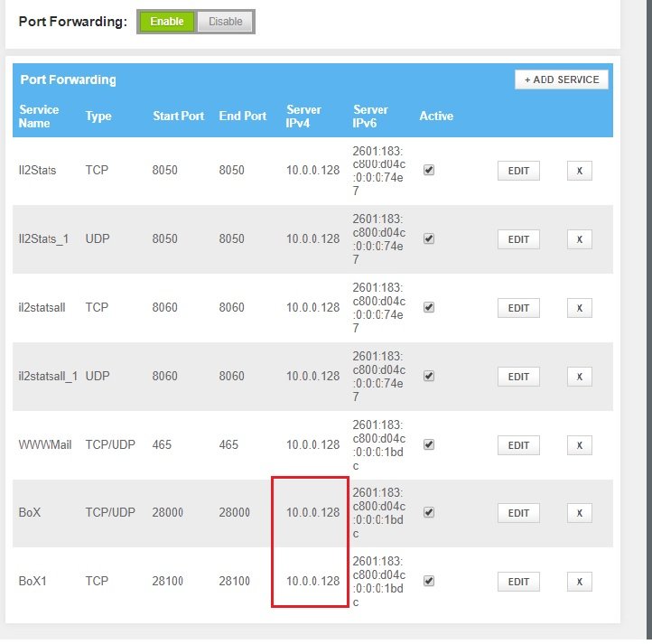Edit the WWWMail service

click(x=518, y=445)
